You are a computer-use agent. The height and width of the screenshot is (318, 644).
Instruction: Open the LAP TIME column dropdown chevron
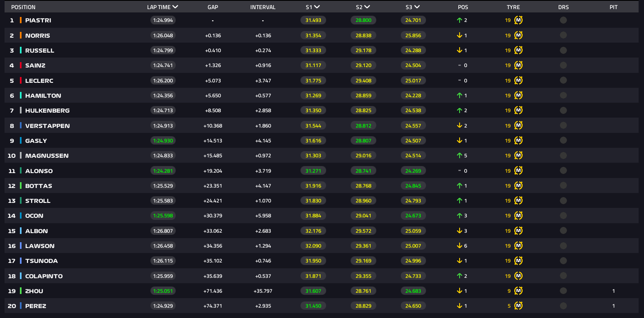click(x=175, y=7)
